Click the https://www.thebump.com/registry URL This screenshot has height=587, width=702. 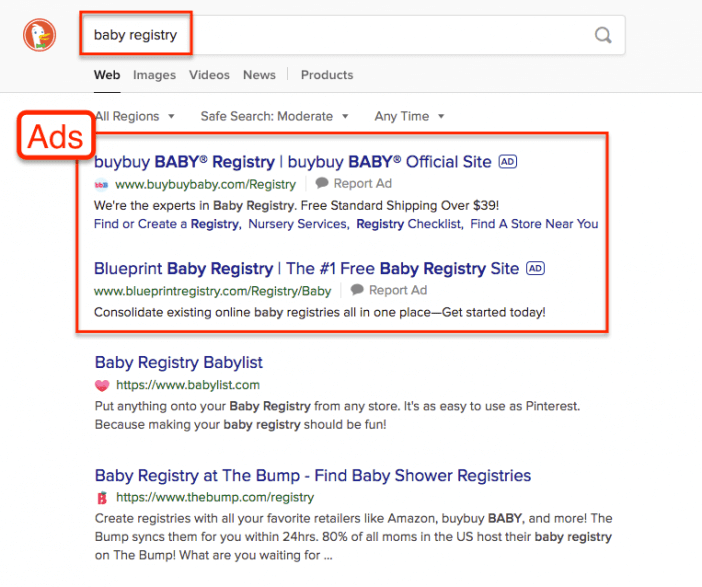215,497
